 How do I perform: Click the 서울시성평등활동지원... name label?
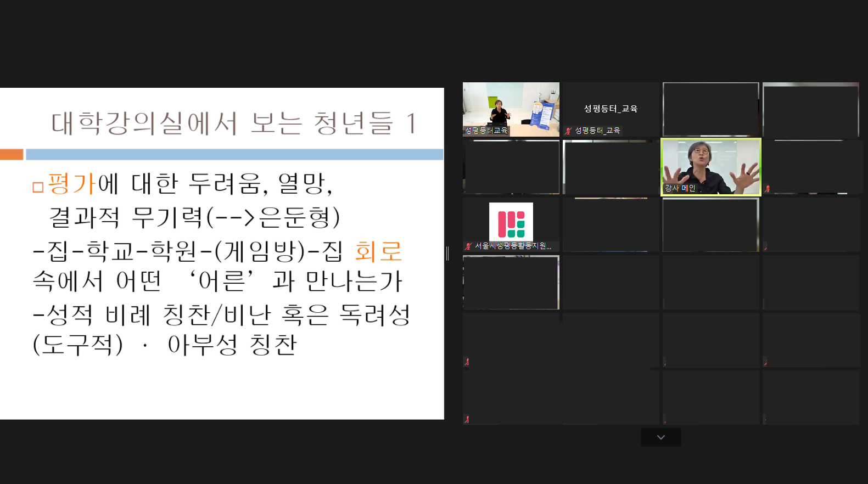tap(513, 246)
